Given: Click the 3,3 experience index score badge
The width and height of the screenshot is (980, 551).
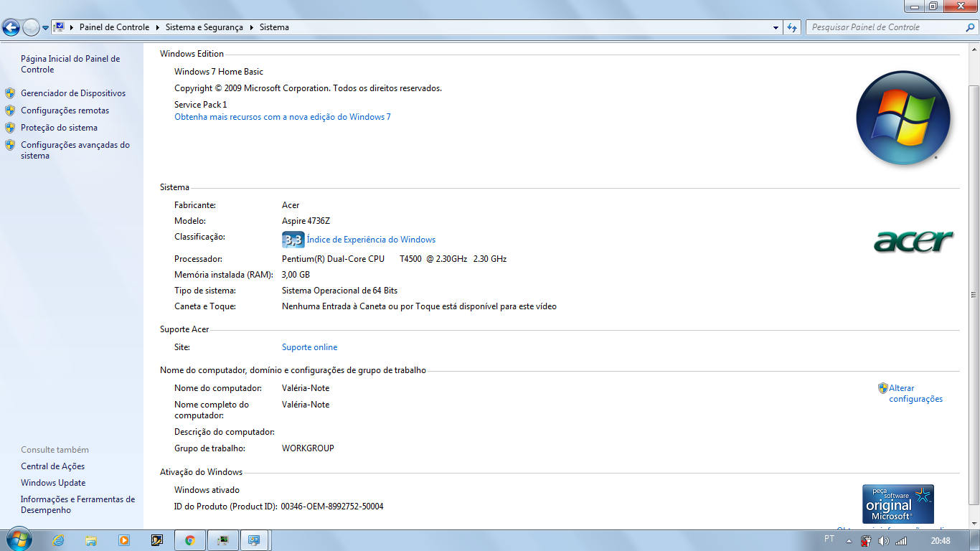Looking at the screenshot, I should [293, 240].
